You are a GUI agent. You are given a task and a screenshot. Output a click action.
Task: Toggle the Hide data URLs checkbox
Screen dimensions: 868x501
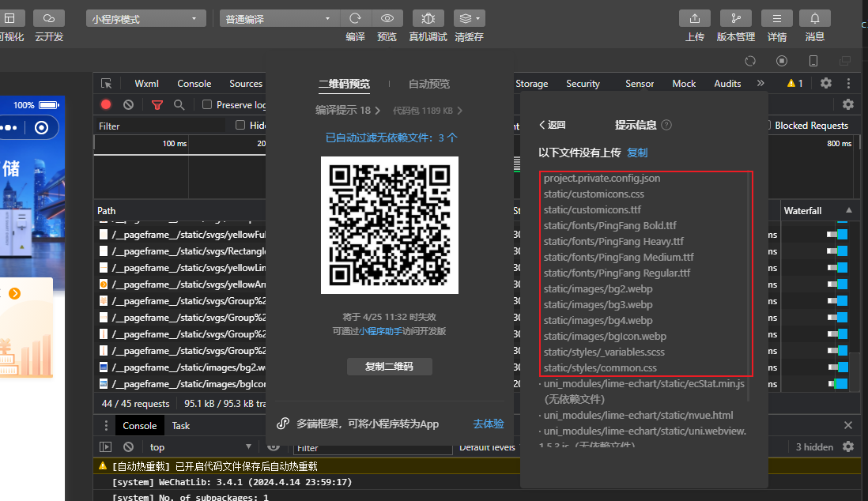point(240,125)
